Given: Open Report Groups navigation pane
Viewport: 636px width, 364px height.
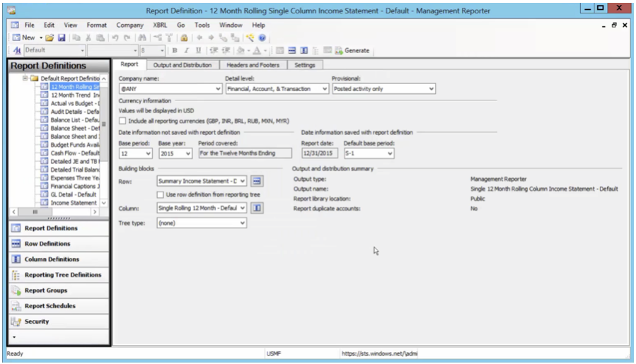Looking at the screenshot, I should (59, 290).
